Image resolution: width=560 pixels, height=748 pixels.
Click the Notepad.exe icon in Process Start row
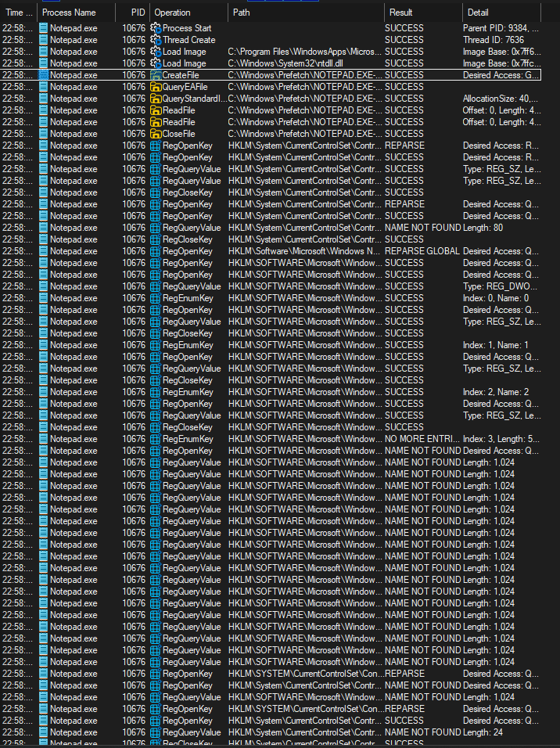[x=43, y=28]
